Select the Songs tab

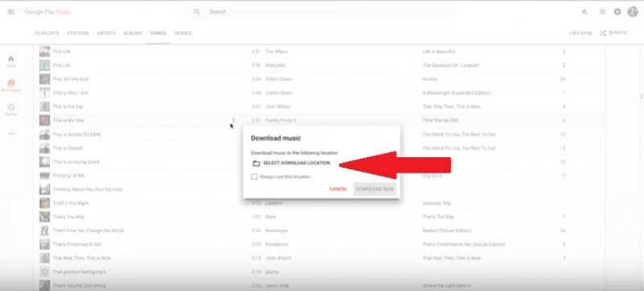158,33
